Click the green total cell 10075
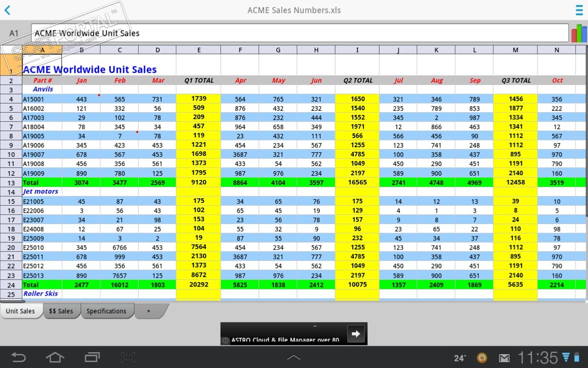This screenshot has width=588, height=368. pos(357,285)
